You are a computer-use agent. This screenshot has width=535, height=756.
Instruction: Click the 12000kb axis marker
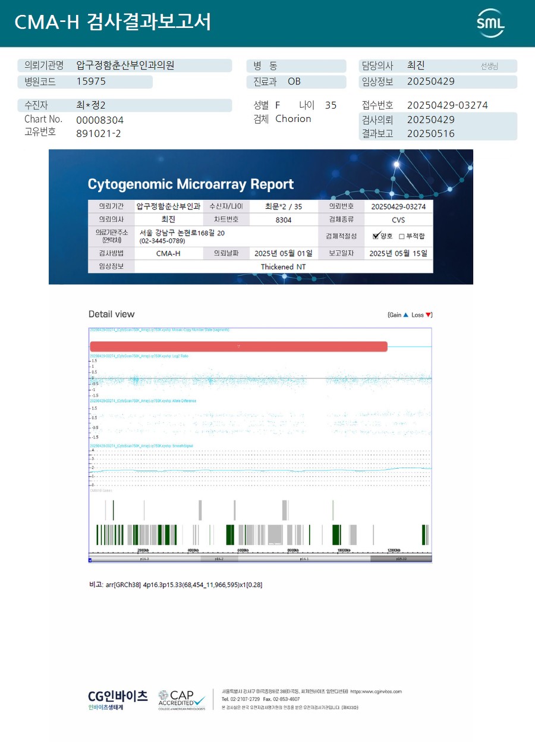click(394, 551)
